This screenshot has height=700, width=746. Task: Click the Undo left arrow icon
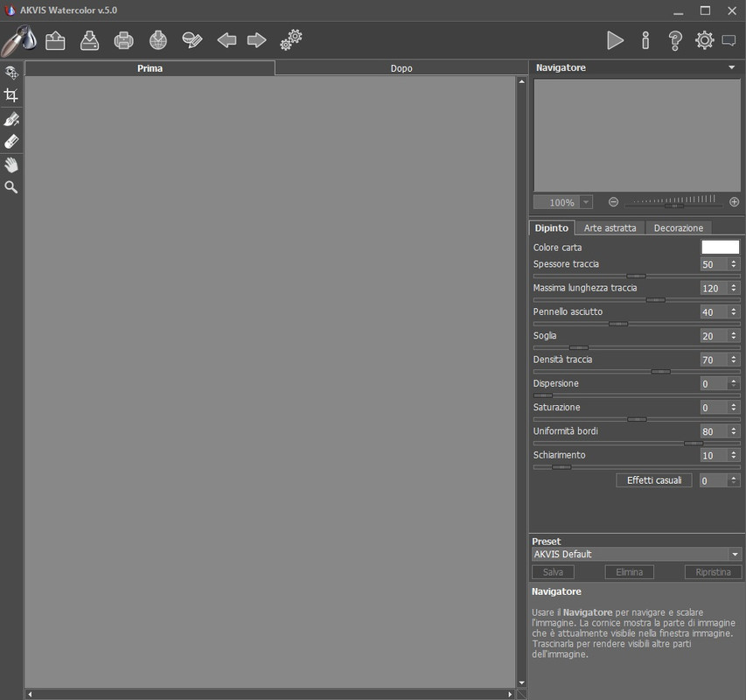tap(227, 40)
